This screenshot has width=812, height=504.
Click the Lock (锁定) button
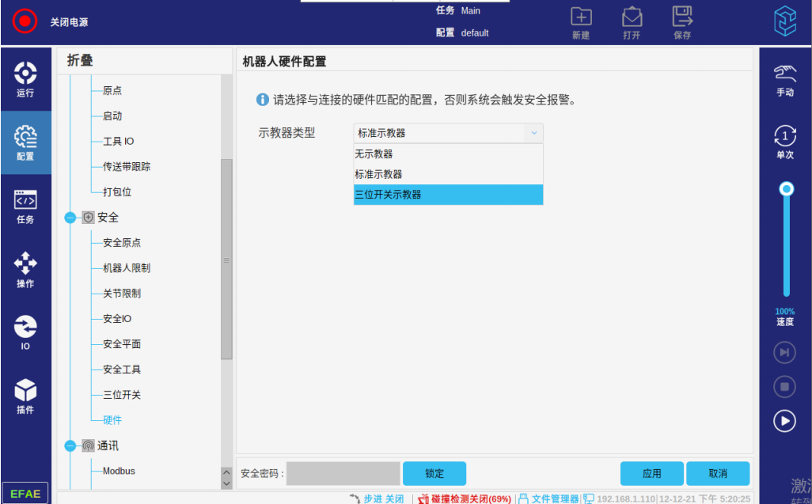[434, 473]
